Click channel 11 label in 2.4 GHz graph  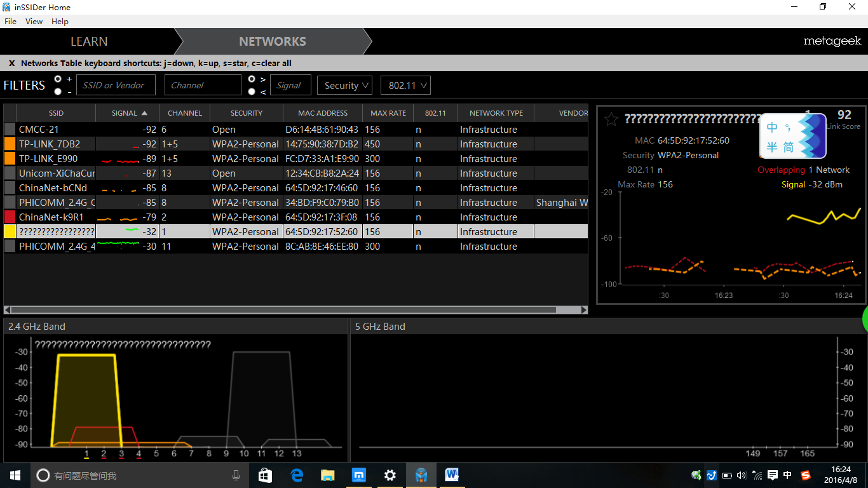[x=261, y=454]
